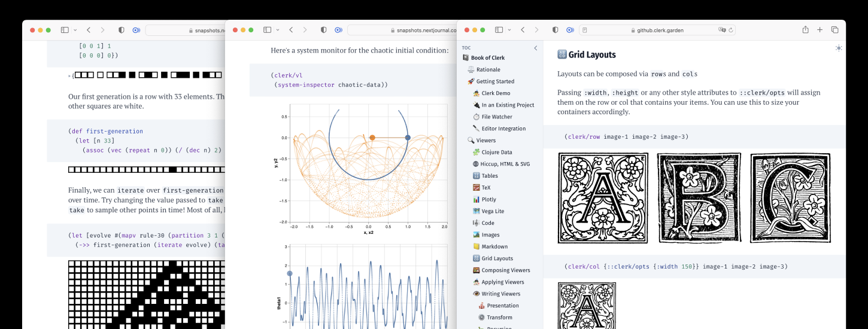Click the ornamental letter A image in the row
868x329 pixels.
[x=603, y=198]
